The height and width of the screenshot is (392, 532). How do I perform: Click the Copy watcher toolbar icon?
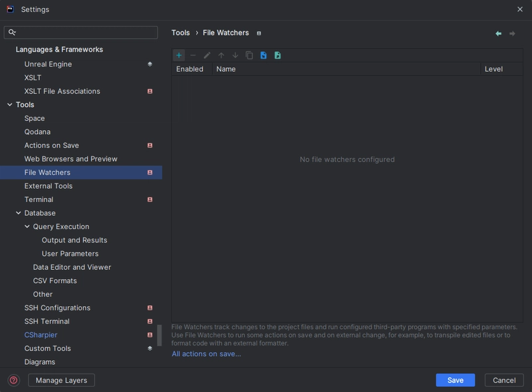point(249,55)
